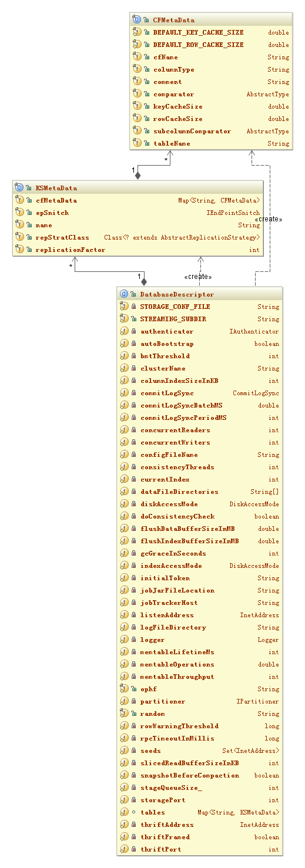Select the jobTrackerHost field
Image resolution: width=305 pixels, height=868 pixels.
tap(200, 603)
